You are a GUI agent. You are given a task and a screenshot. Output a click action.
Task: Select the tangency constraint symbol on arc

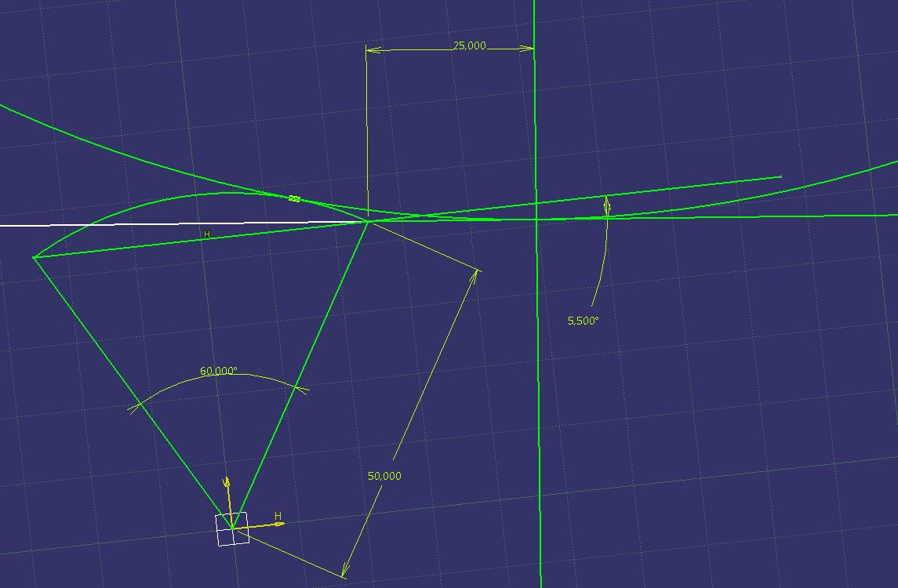(x=294, y=198)
